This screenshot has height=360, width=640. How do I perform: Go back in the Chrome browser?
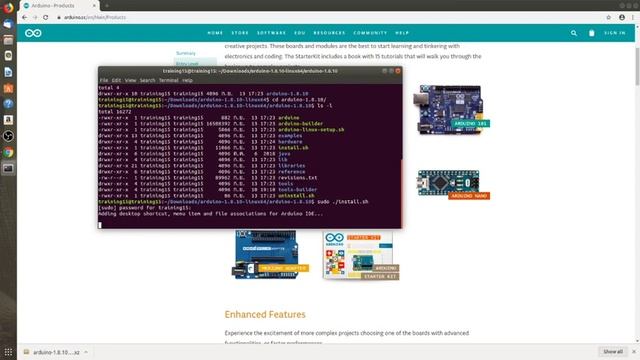click(x=24, y=18)
